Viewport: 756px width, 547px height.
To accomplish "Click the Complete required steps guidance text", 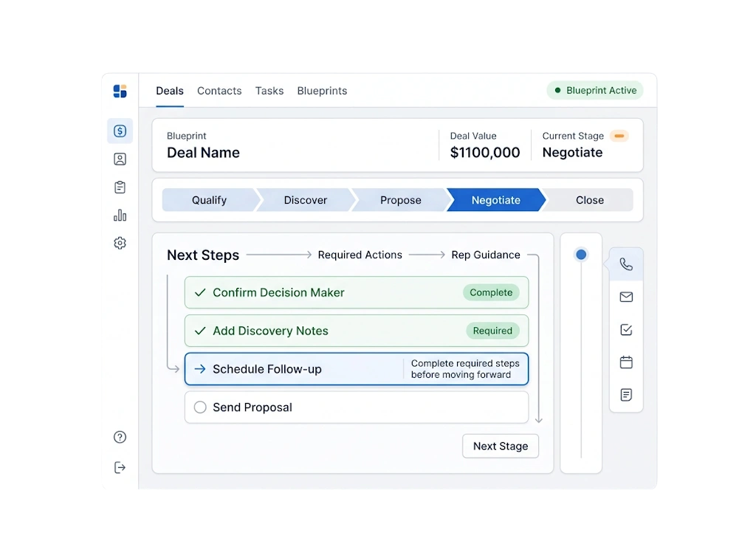I will 465,369.
